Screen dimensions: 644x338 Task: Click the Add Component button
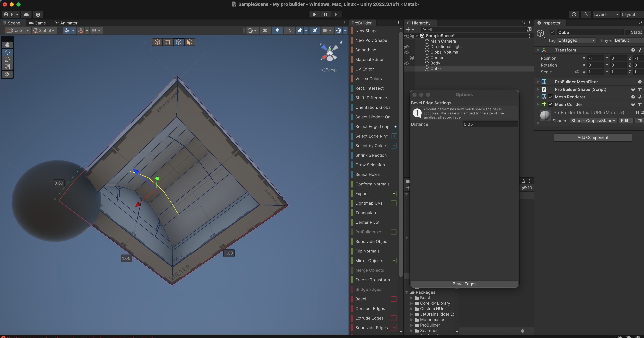pyautogui.click(x=592, y=138)
